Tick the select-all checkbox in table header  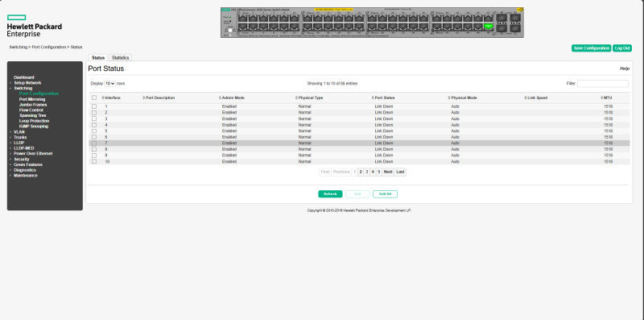tap(94, 98)
